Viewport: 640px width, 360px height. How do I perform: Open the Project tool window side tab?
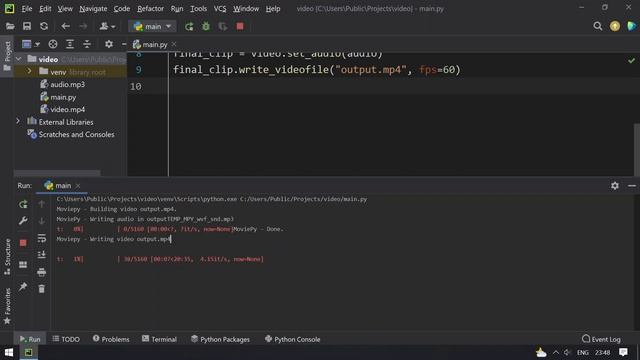coord(7,56)
